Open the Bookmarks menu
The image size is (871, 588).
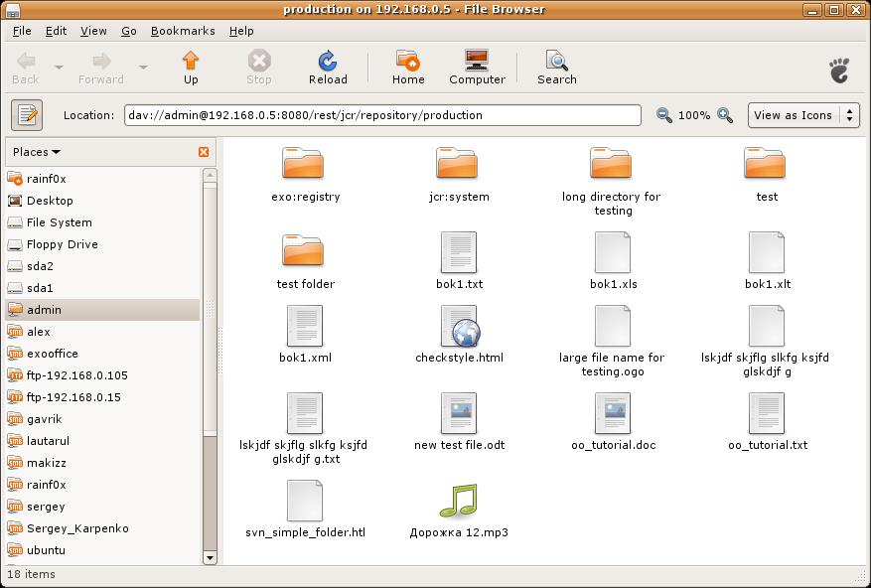[183, 31]
